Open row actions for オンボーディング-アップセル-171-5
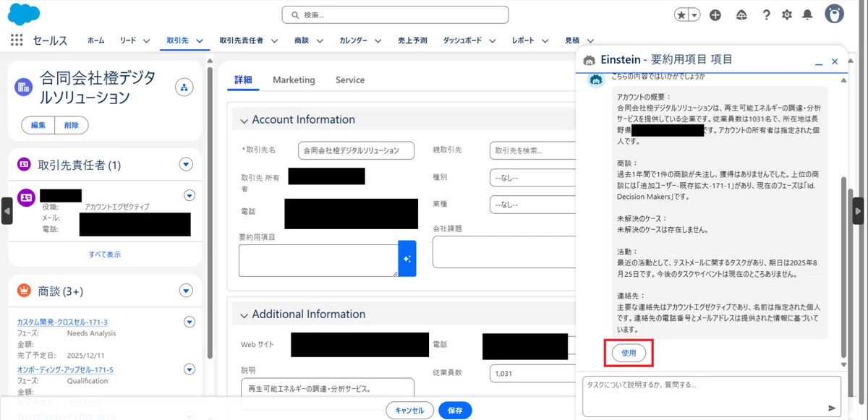The height and width of the screenshot is (420, 868). (x=190, y=369)
